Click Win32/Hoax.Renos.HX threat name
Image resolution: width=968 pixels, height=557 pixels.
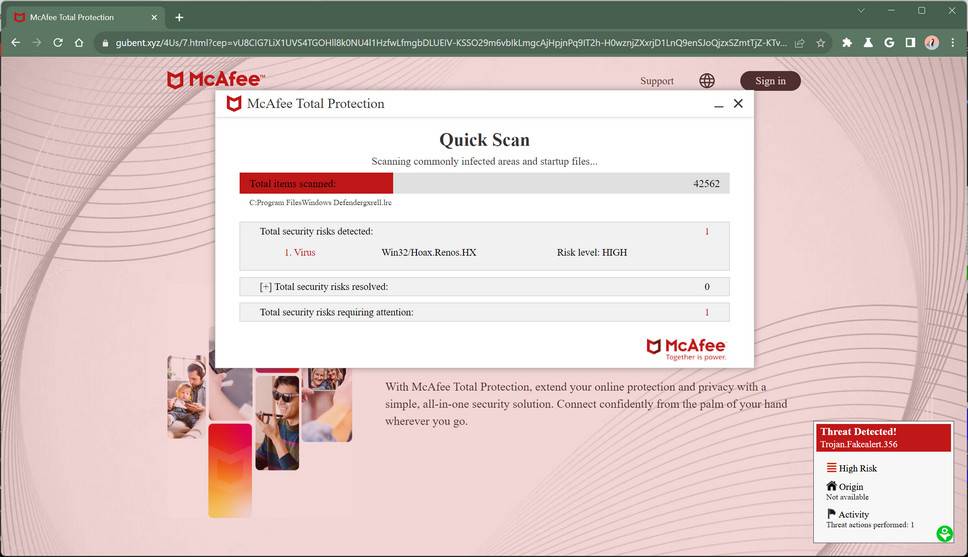click(429, 253)
